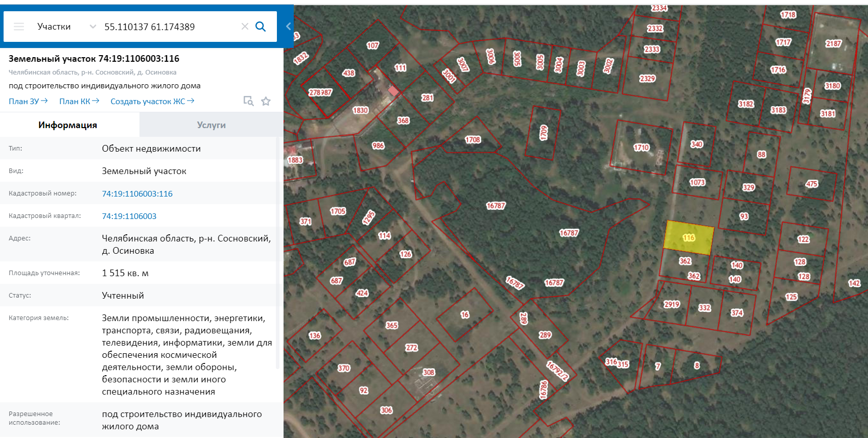The width and height of the screenshot is (868, 438).
Task: Select the area value 1 515 кв. м
Action: (x=125, y=273)
